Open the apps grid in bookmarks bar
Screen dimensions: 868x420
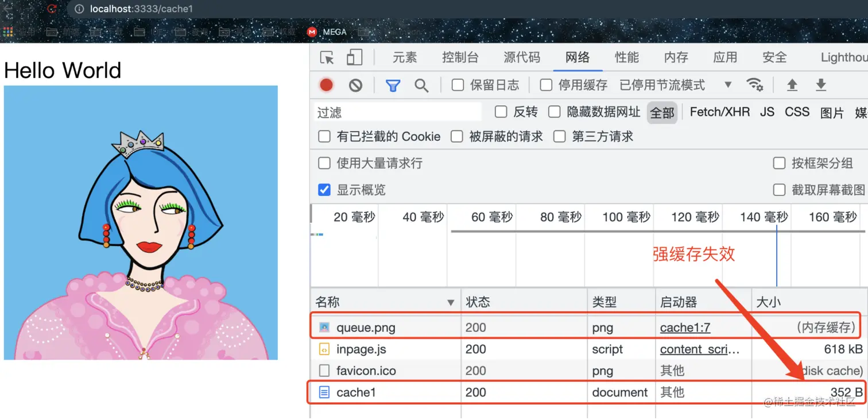[x=7, y=32]
